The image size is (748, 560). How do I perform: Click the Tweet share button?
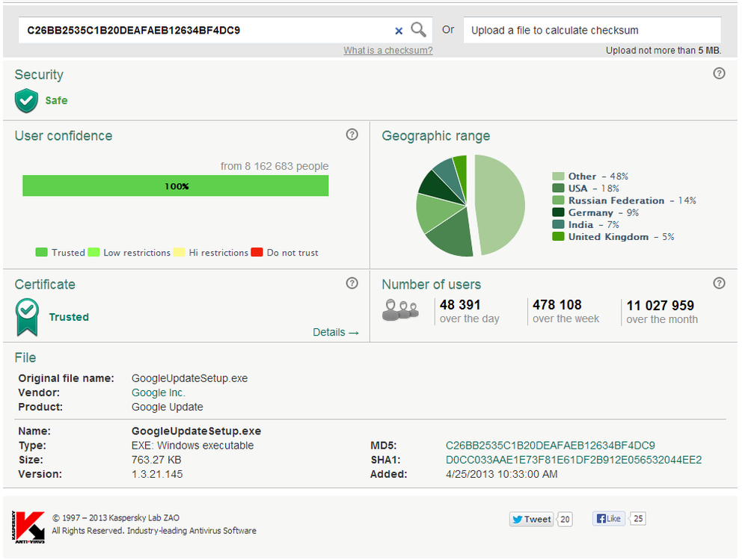pyautogui.click(x=531, y=518)
